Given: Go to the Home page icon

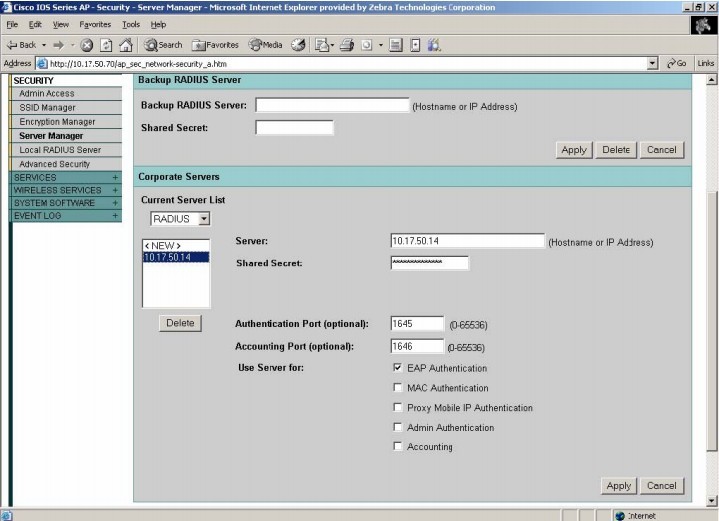Looking at the screenshot, I should coord(126,45).
